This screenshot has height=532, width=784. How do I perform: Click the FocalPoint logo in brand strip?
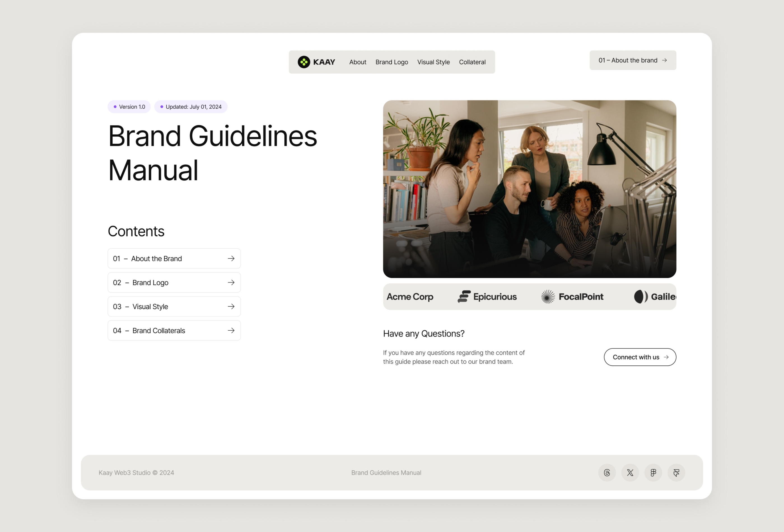571,296
